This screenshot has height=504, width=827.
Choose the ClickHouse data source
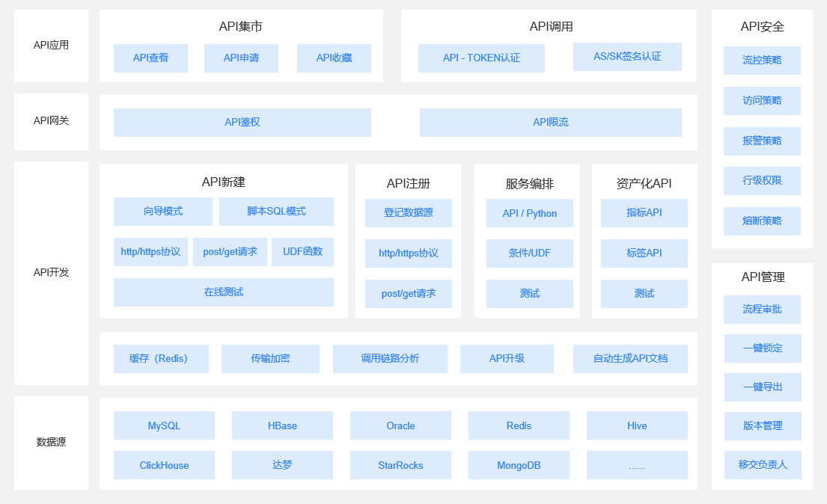pos(164,465)
